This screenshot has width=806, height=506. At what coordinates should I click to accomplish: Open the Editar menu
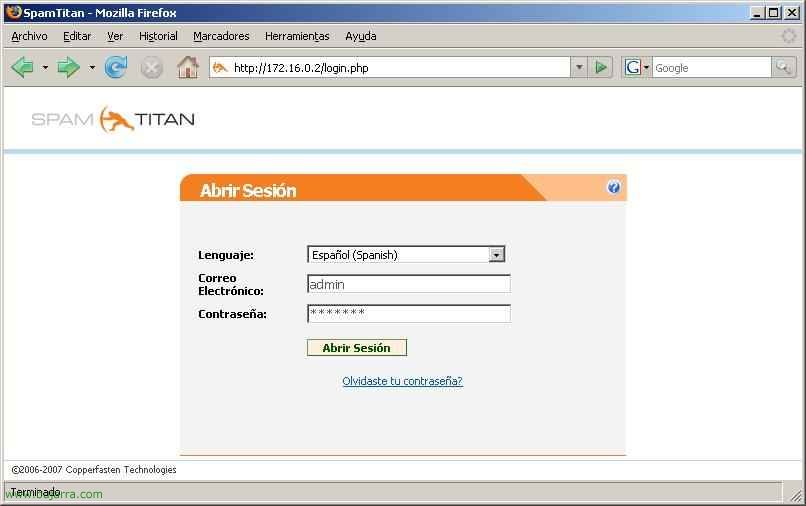[77, 36]
